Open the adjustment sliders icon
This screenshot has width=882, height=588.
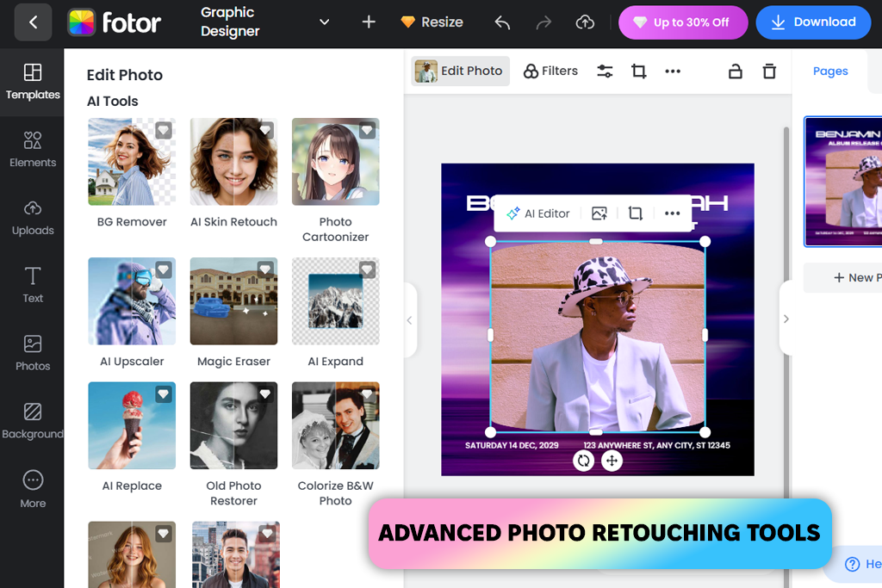[605, 71]
